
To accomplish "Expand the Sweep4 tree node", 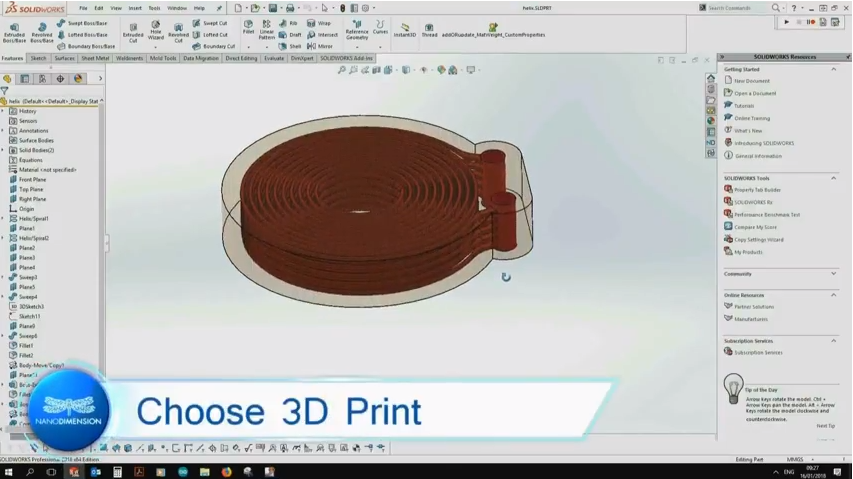I will pyautogui.click(x=3, y=297).
